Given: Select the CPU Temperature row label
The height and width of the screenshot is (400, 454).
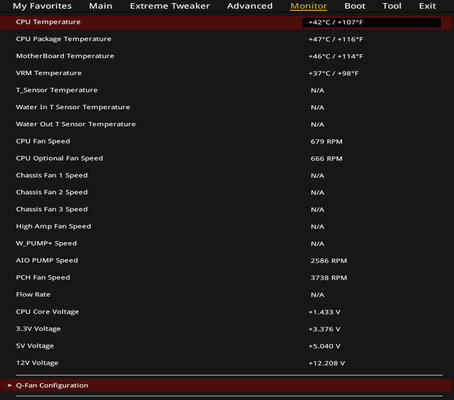Looking at the screenshot, I should [48, 22].
